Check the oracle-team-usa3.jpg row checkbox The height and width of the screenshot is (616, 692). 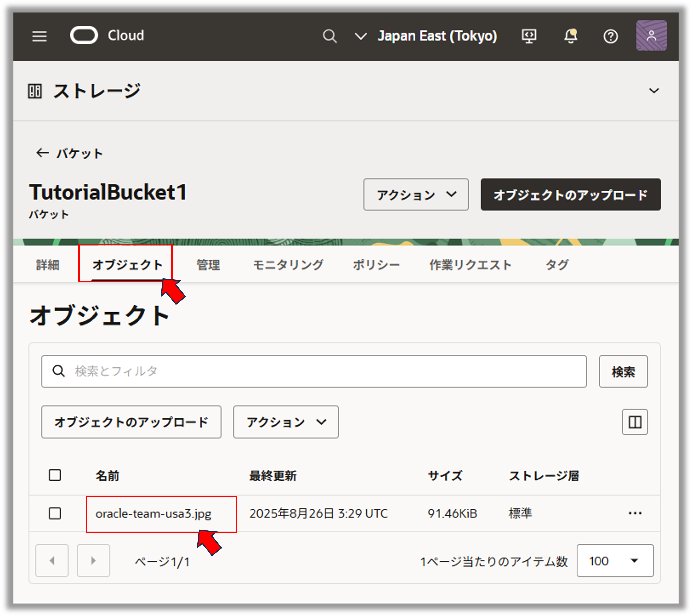pos(55,513)
